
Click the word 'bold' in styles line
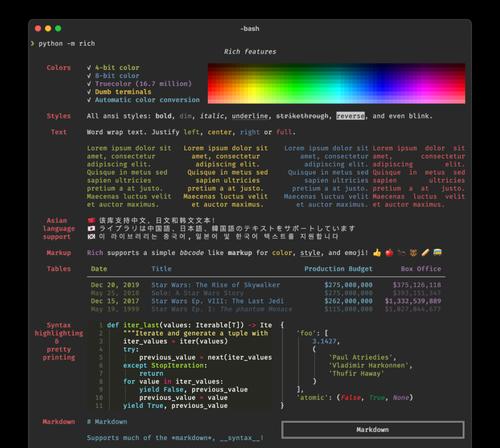point(163,116)
